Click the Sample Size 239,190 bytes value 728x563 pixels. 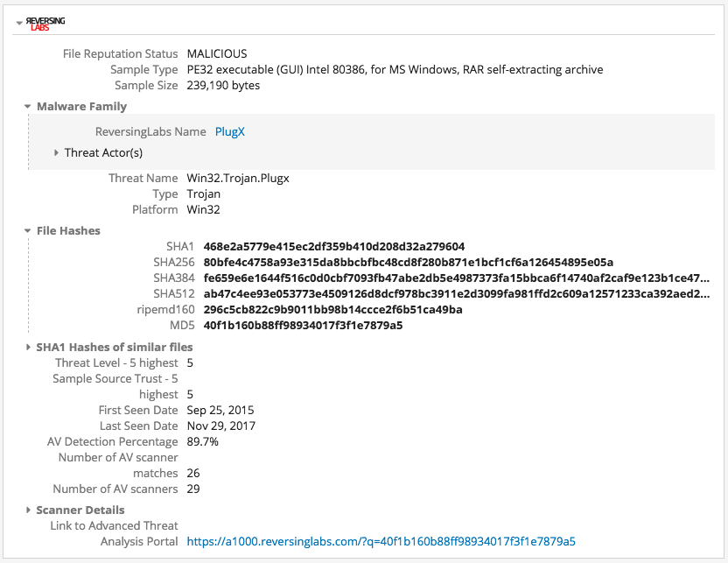[223, 86]
